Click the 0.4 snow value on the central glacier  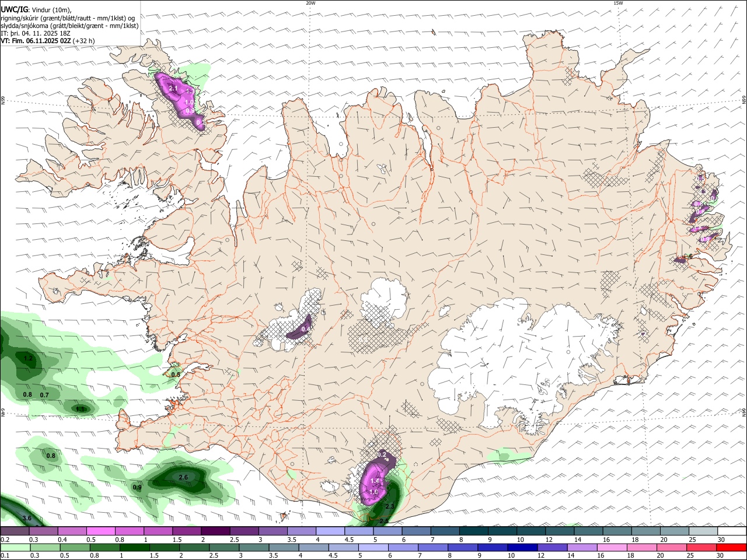305,329
